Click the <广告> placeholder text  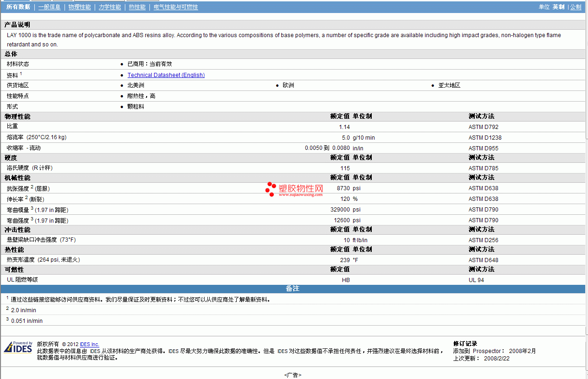[x=293, y=375]
